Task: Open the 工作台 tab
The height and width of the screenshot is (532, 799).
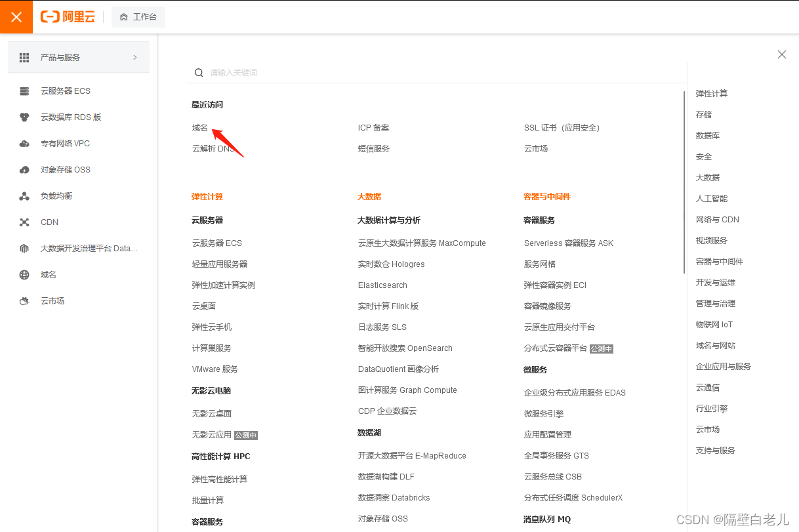Action: [x=138, y=17]
